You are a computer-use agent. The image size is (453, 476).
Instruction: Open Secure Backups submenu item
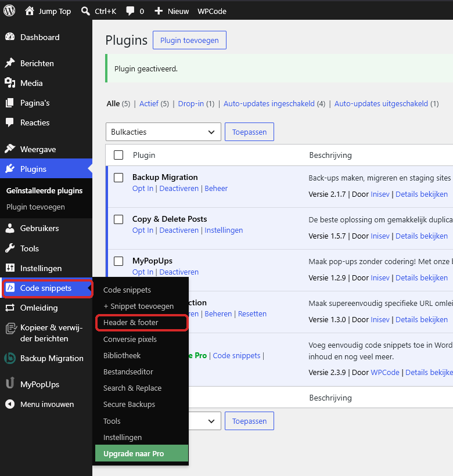coord(129,404)
